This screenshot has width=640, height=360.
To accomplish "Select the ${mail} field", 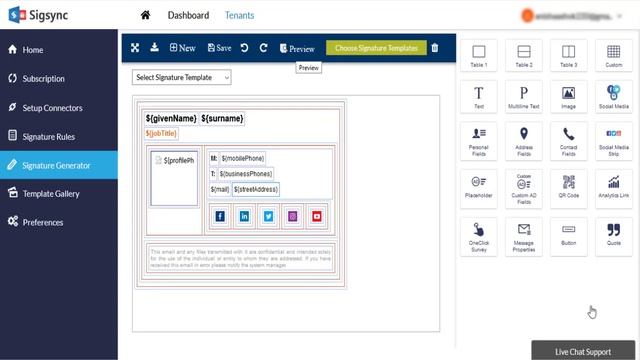I will 220,189.
